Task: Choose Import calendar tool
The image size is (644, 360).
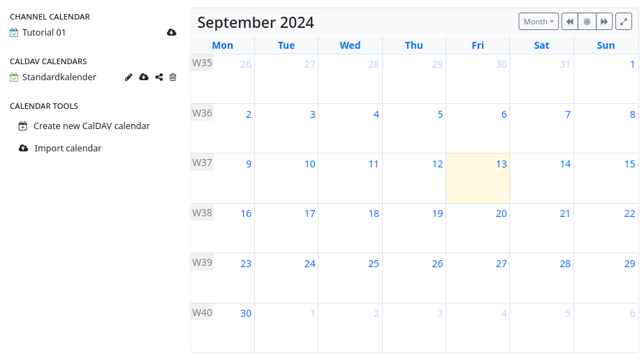Action: [68, 149]
